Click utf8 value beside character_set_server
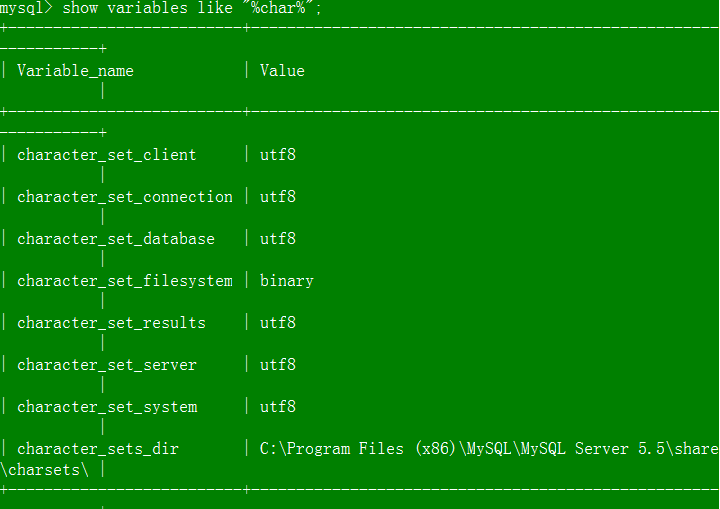This screenshot has width=720, height=509. pyautogui.click(x=278, y=365)
